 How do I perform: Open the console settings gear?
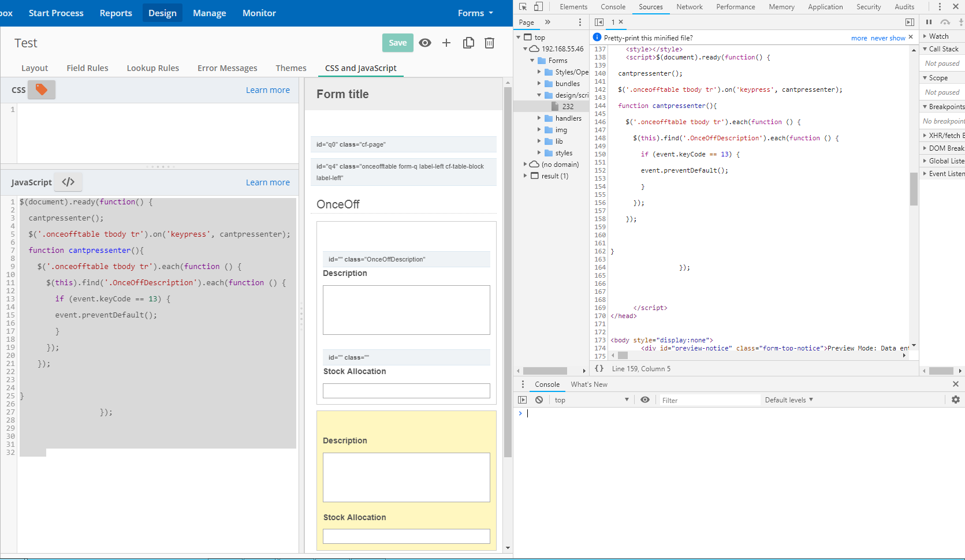point(956,400)
